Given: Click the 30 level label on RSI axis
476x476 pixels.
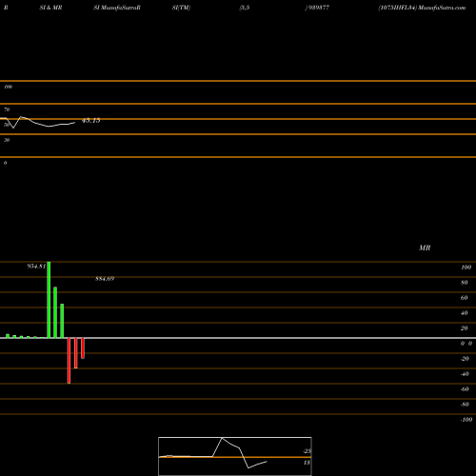Looking at the screenshot, I should (x=7, y=140).
